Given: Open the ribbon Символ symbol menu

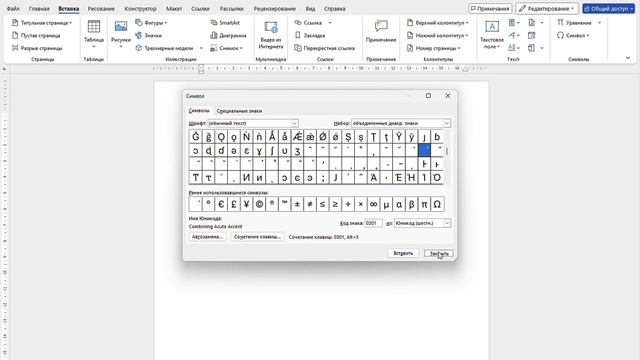Looking at the screenshot, I should (573, 36).
